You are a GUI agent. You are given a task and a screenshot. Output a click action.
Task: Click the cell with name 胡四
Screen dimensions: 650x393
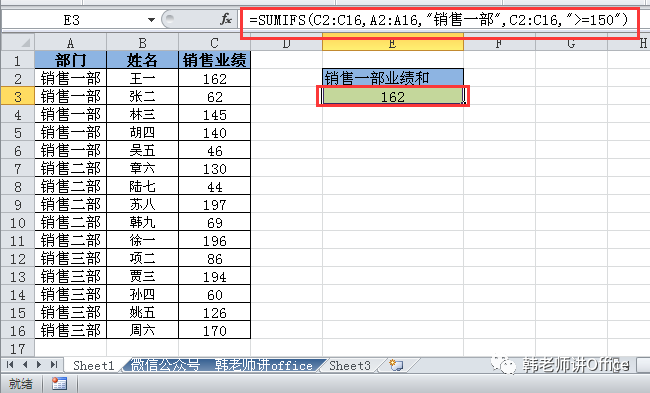coord(142,133)
